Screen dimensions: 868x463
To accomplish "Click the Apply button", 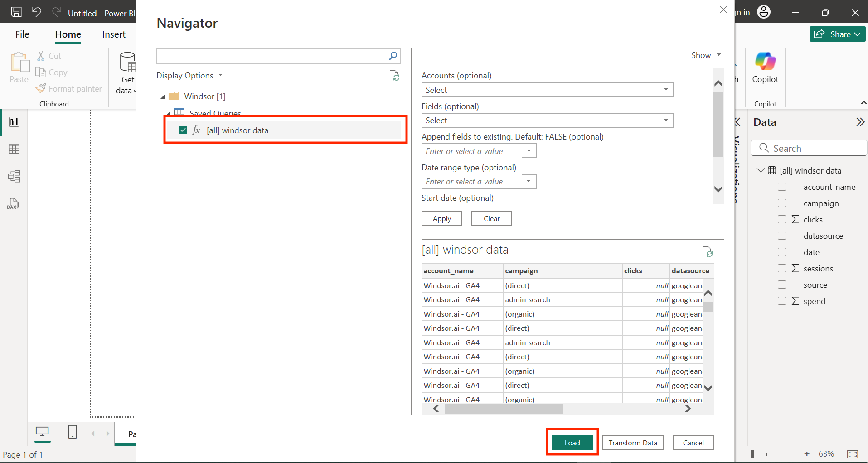I will point(442,218).
